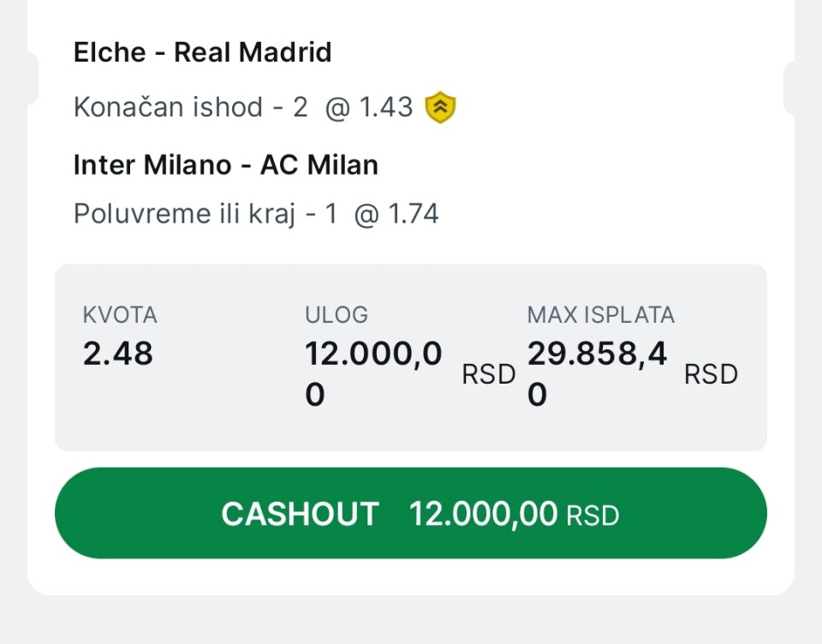Open the Inter Milano - AC Milan match
The height and width of the screenshot is (644, 822).
click(x=226, y=164)
